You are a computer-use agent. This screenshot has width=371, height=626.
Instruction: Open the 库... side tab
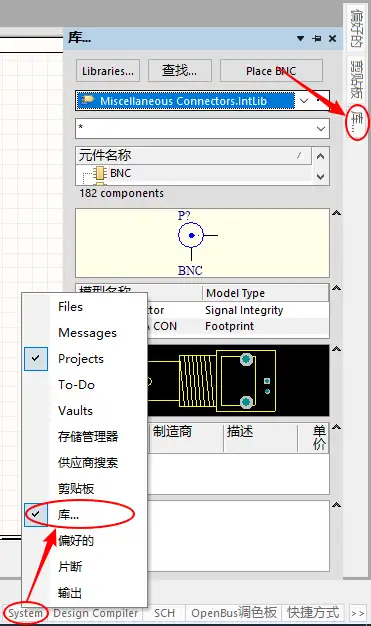356,121
